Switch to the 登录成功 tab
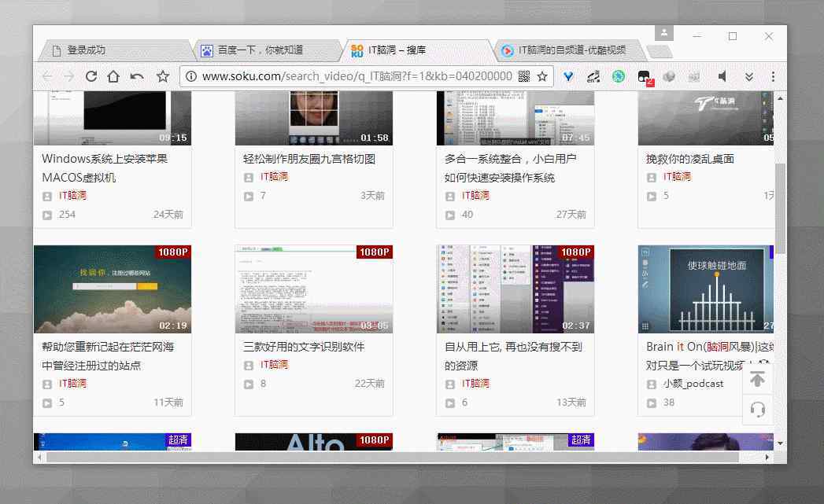The height and width of the screenshot is (504, 824). point(116,50)
